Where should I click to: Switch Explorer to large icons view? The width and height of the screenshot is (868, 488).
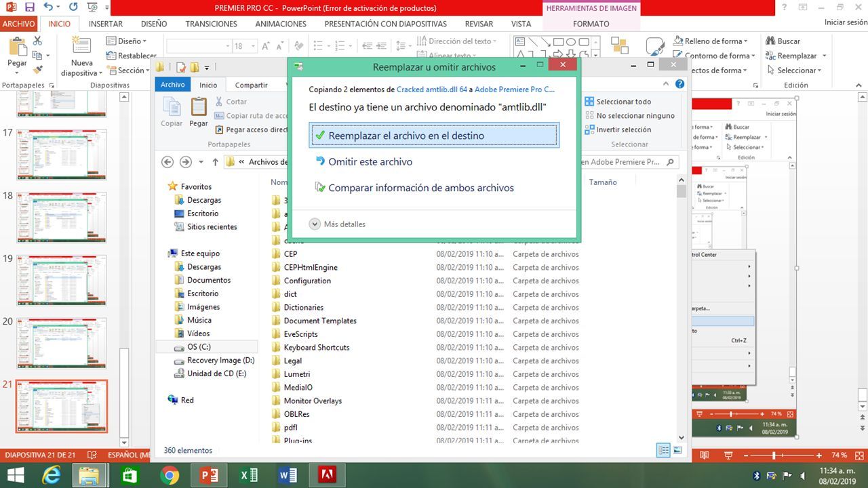677,450
